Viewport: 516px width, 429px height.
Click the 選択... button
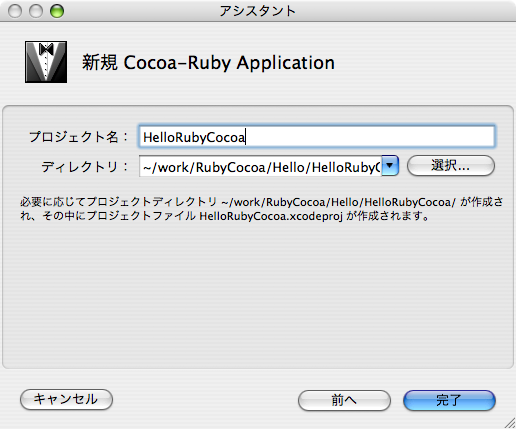point(451,166)
